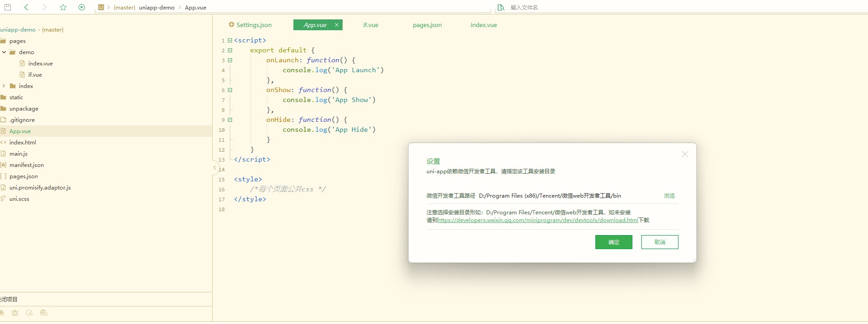The width and height of the screenshot is (868, 324).
Task: Fold the onHide function at line 9
Action: pos(230,120)
